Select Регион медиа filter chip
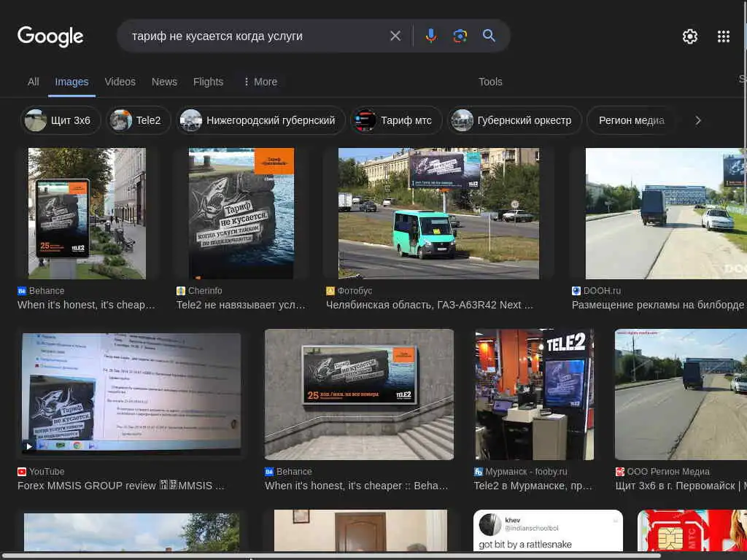The width and height of the screenshot is (747, 560). tap(631, 120)
